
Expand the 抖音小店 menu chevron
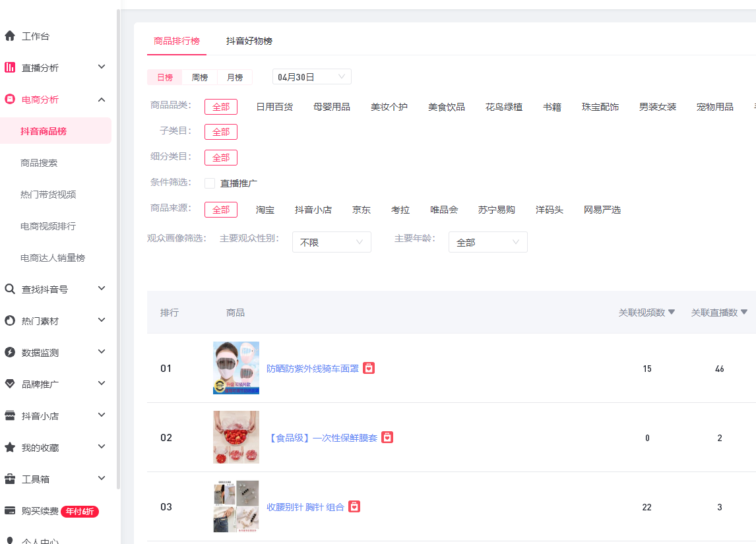[101, 415]
